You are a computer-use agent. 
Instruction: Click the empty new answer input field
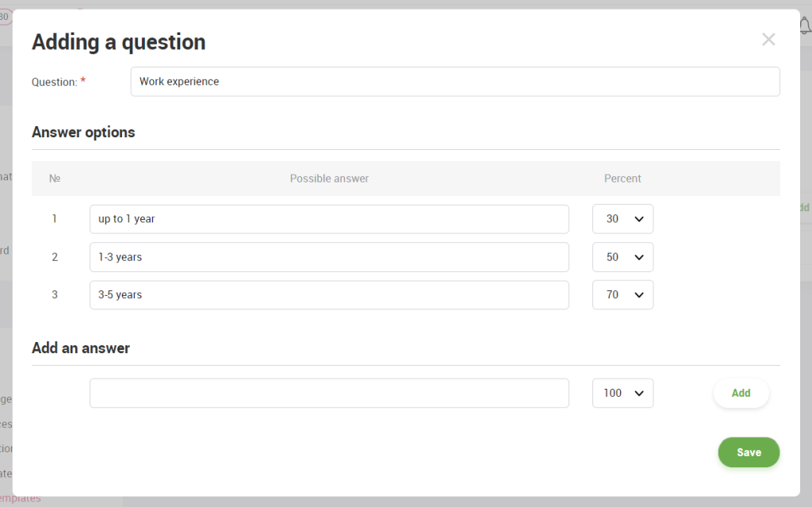tap(329, 393)
